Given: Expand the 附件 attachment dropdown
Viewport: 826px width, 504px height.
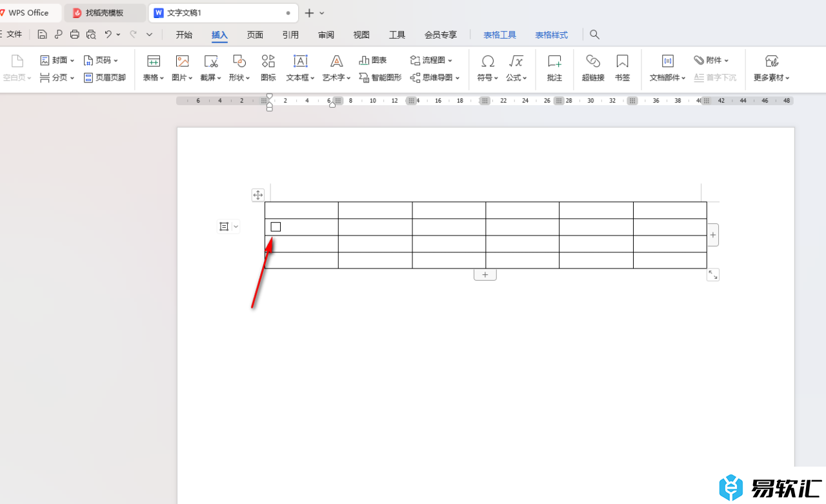Looking at the screenshot, I should pos(726,61).
